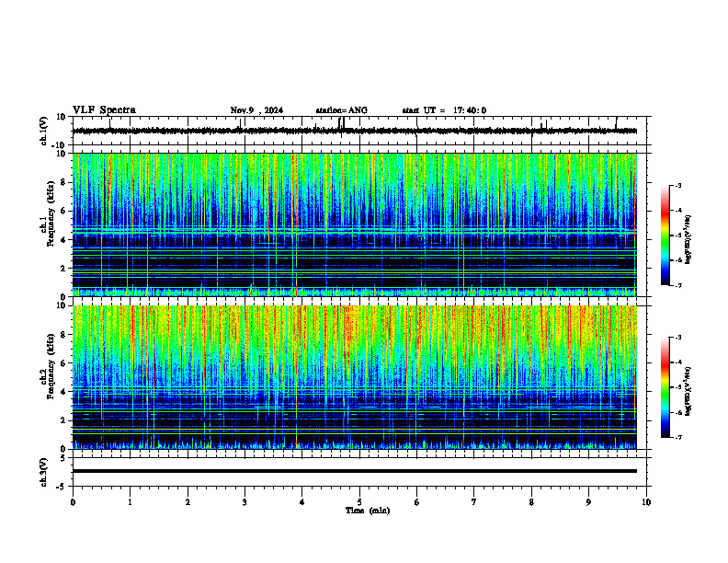The width and height of the screenshot is (728, 563).
Task: Click the "5" tick on ch.3(V) axis
Action: tap(64, 458)
